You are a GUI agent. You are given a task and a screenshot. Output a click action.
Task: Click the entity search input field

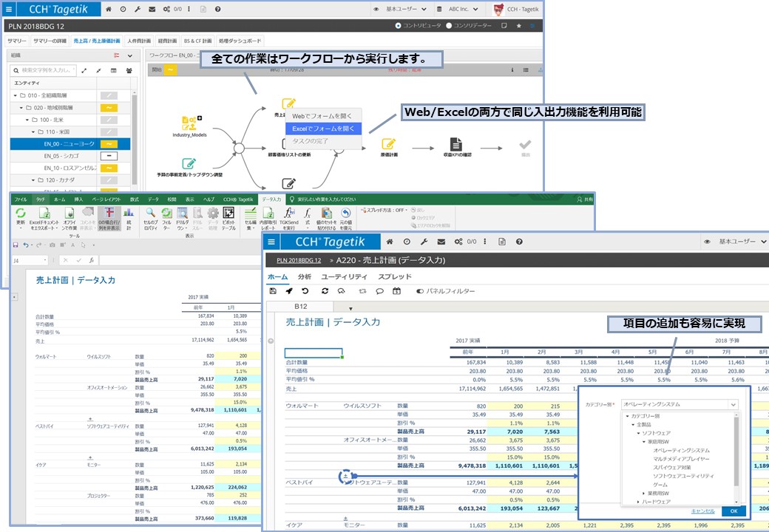[x=43, y=70]
